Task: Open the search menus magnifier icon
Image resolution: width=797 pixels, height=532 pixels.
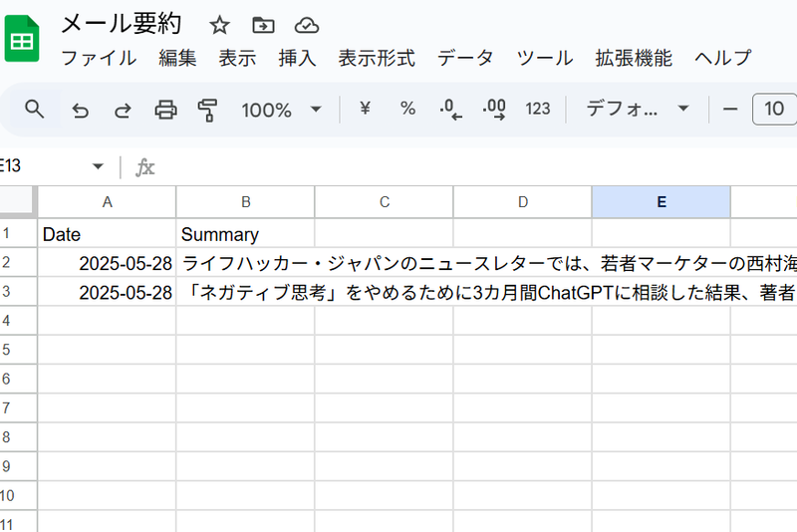Action: pos(34,109)
